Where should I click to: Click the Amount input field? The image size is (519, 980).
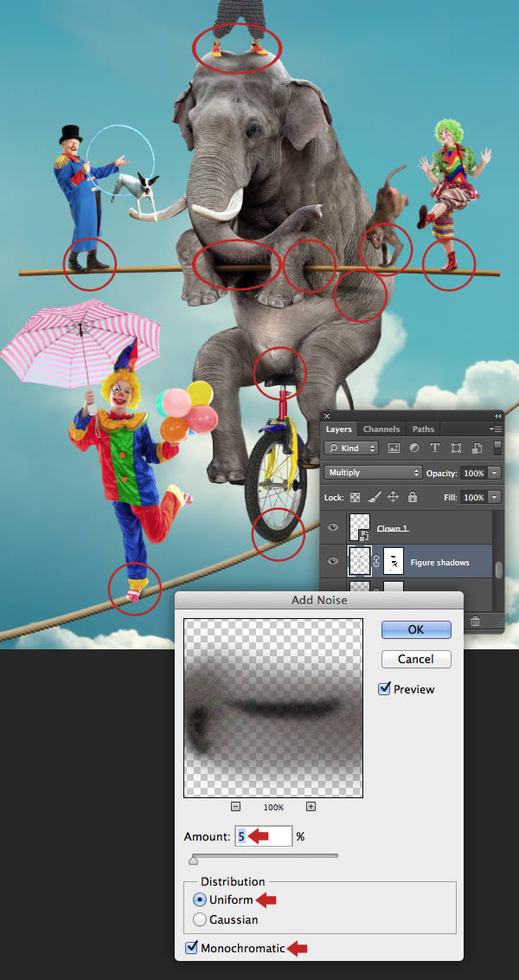[x=264, y=836]
